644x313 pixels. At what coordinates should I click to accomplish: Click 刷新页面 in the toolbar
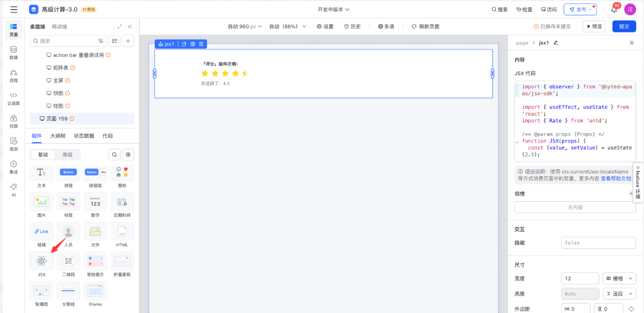(426, 26)
